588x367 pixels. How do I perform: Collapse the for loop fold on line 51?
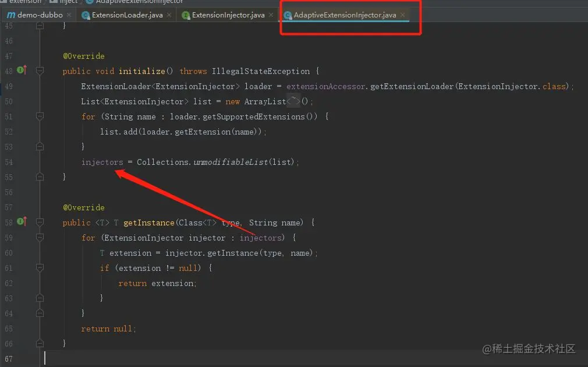click(40, 117)
